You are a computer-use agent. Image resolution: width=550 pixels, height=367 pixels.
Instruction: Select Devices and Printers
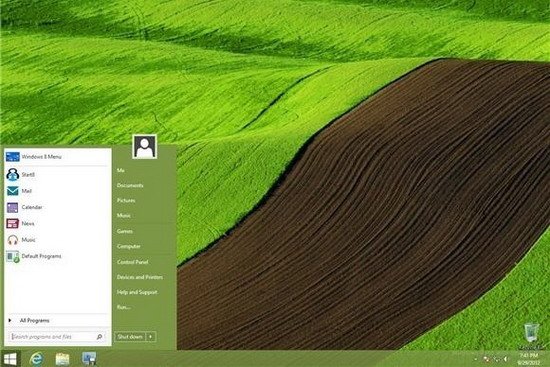[140, 277]
